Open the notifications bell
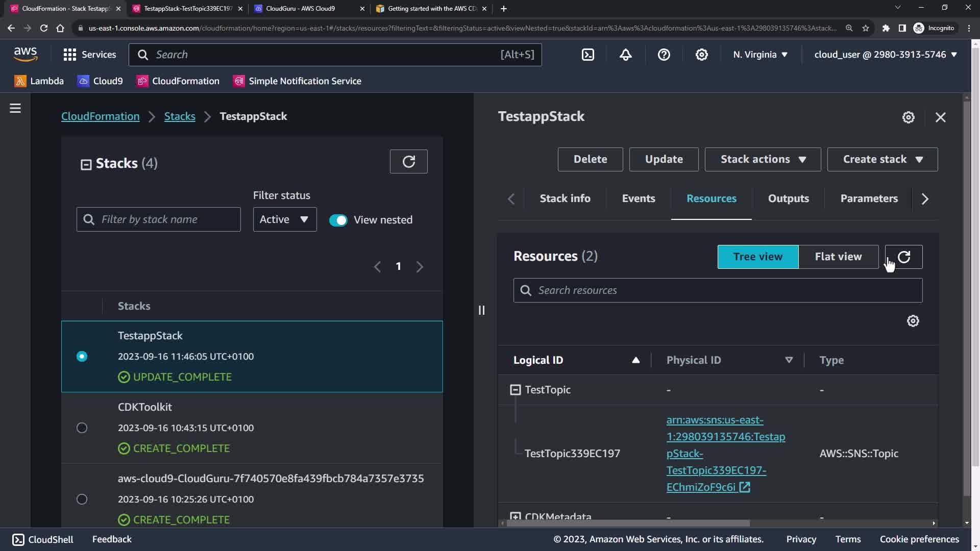 tap(626, 55)
